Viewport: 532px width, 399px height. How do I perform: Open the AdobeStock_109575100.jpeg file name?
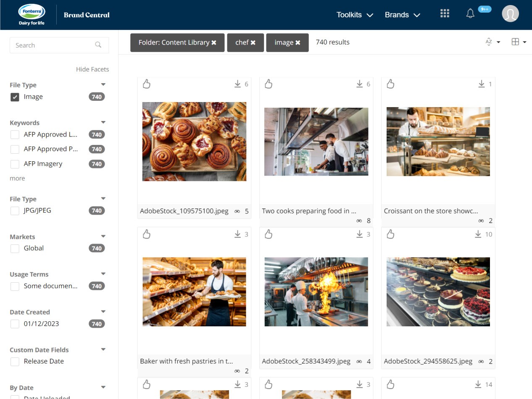(x=184, y=211)
